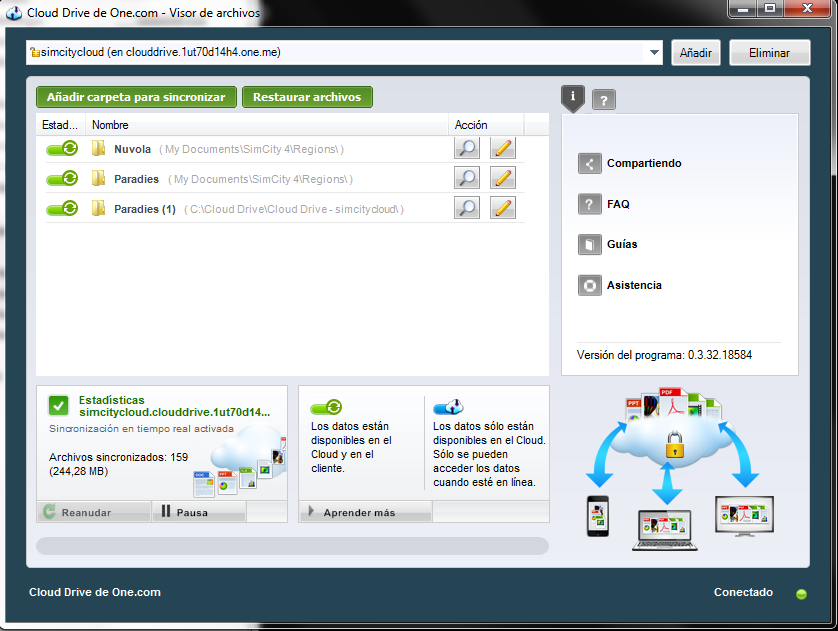Click the sync progress bar at bottom
Viewport: 838px width, 631px height.
(292, 546)
